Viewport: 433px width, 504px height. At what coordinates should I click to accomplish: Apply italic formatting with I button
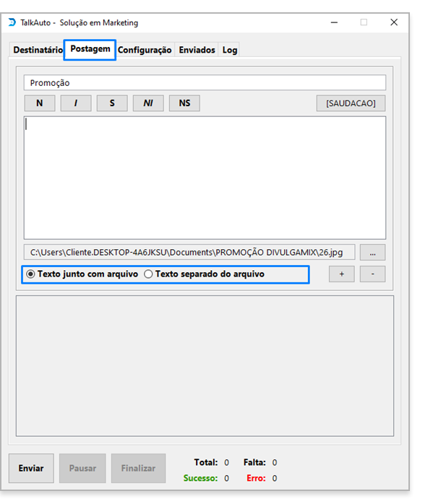[76, 103]
